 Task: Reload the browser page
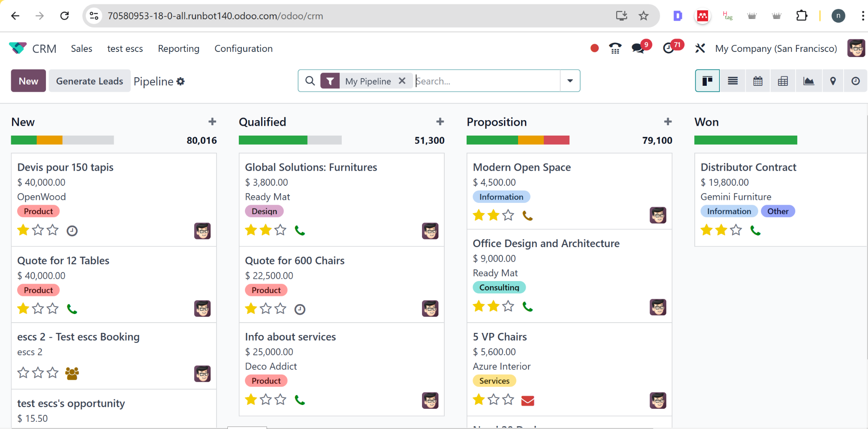(x=64, y=16)
